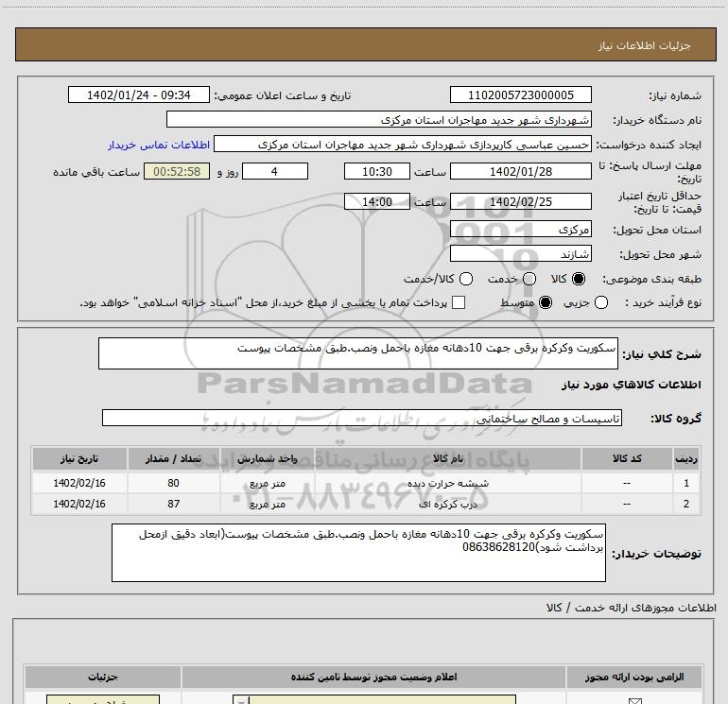
Task: Select the جزیی purchase type radio
Action: (601, 303)
